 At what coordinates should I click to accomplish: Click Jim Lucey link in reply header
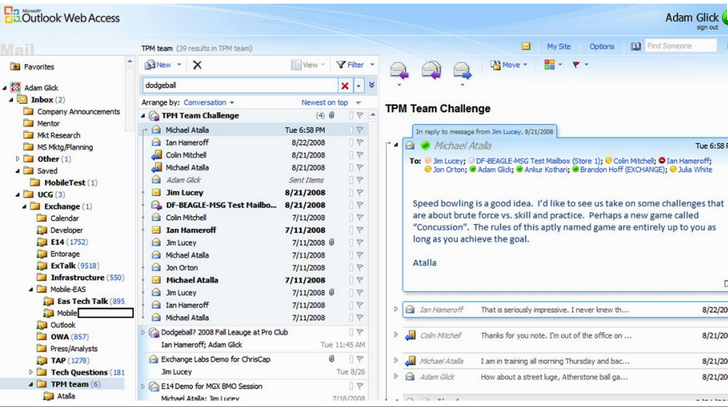point(506,132)
